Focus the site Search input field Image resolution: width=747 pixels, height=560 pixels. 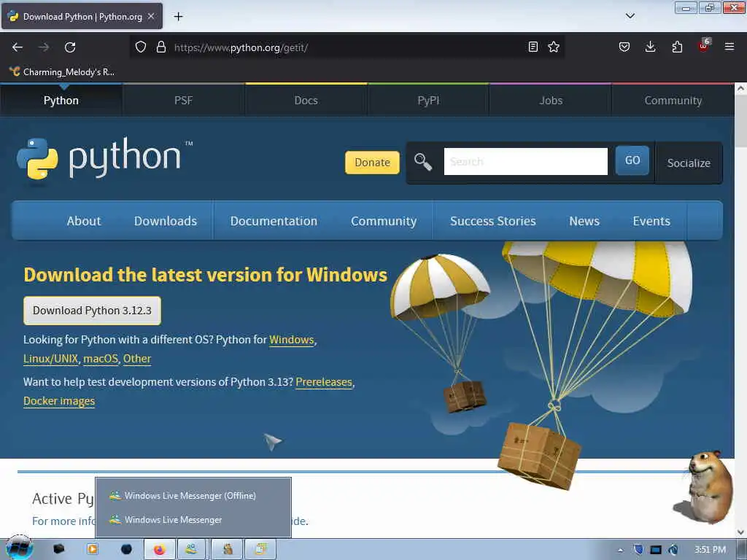pyautogui.click(x=525, y=161)
